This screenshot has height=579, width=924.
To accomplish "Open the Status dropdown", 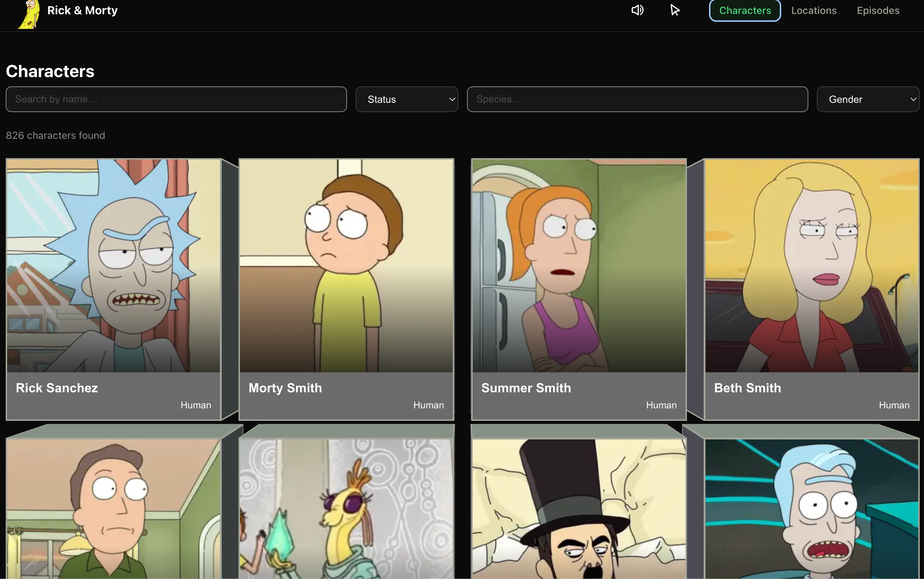I will (407, 99).
